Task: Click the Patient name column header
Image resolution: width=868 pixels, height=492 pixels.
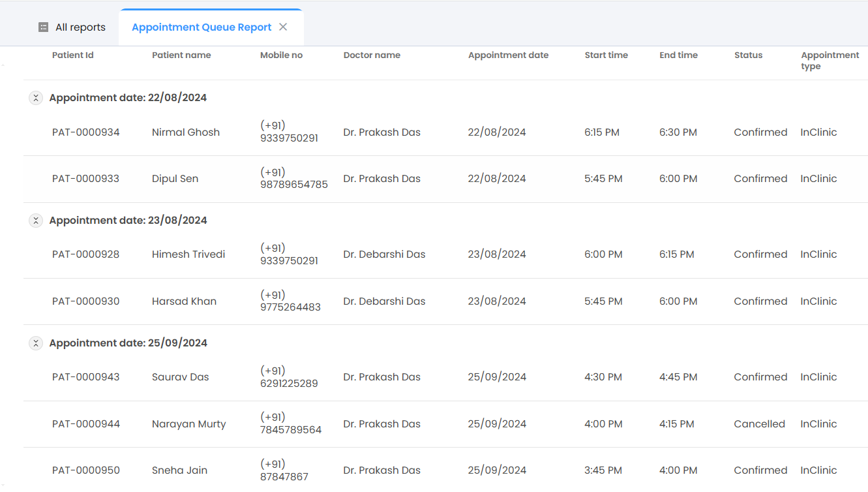Action: coord(181,55)
